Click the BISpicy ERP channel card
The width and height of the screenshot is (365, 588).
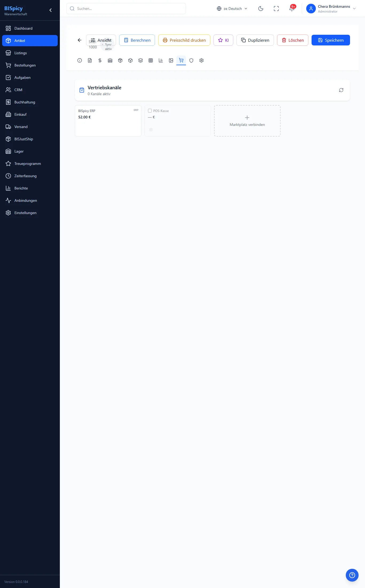(108, 121)
